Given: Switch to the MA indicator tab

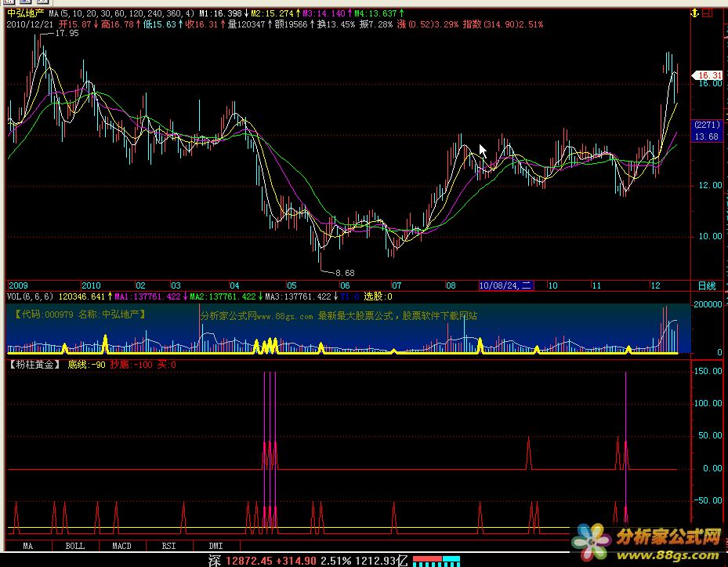Looking at the screenshot, I should [x=28, y=546].
